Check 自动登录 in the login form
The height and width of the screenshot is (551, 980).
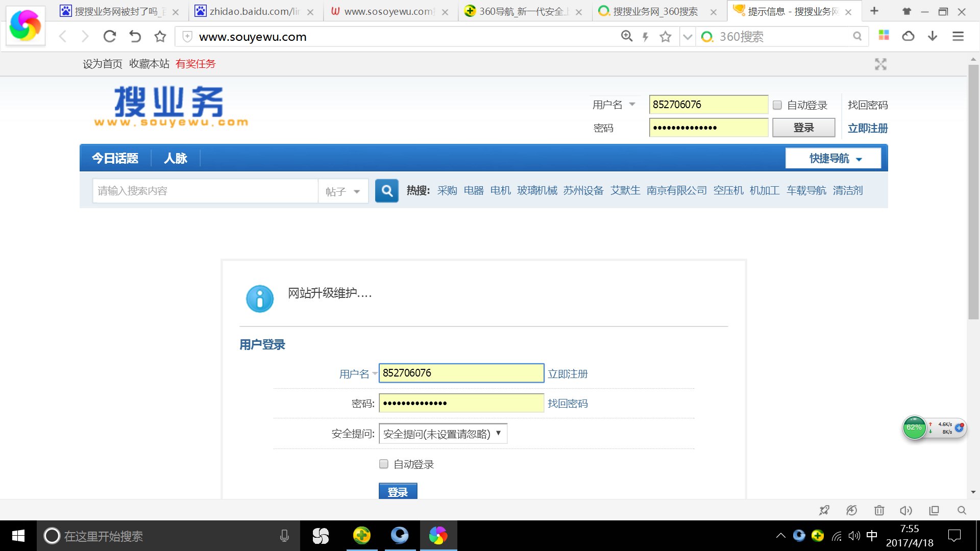(x=383, y=464)
